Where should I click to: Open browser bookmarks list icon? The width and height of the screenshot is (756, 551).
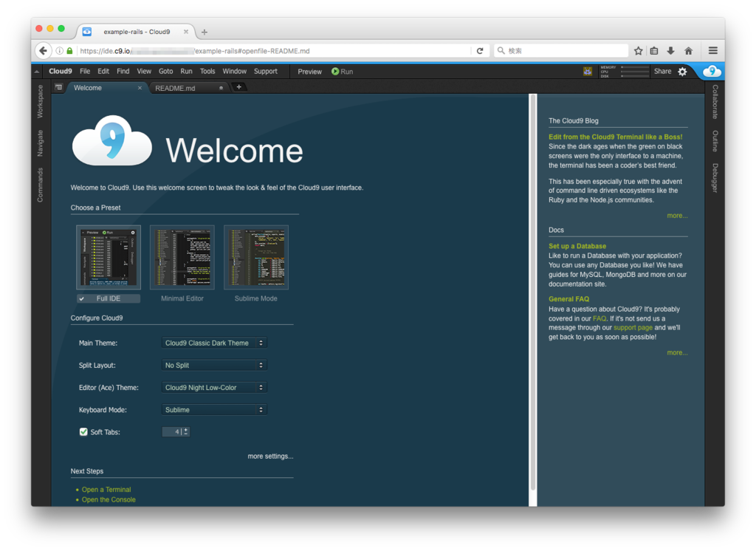click(x=654, y=51)
